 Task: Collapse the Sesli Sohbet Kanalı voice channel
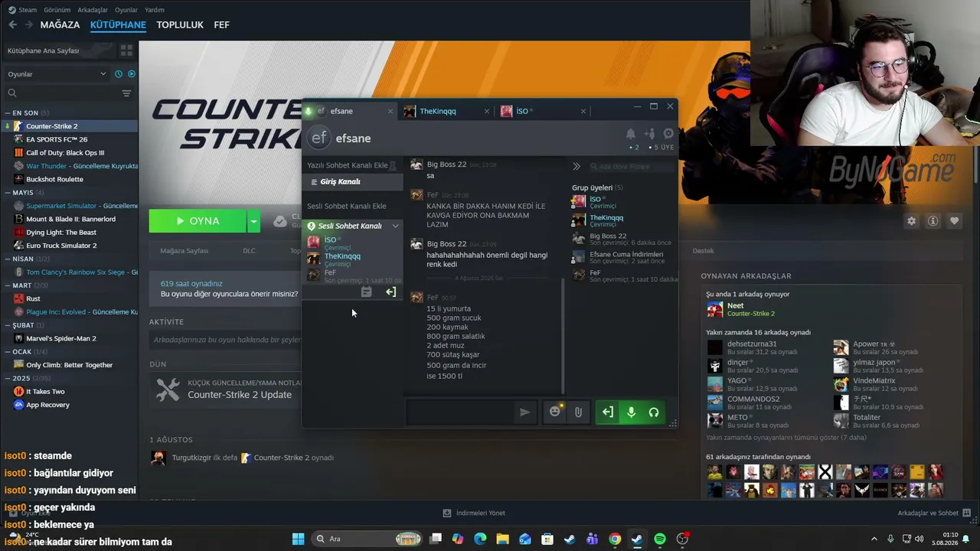(395, 226)
